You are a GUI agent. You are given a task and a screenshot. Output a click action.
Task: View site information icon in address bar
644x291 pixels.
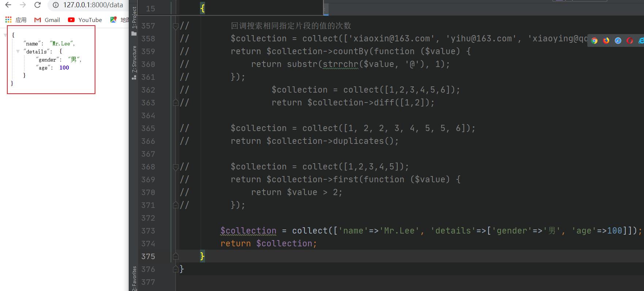coord(56,5)
